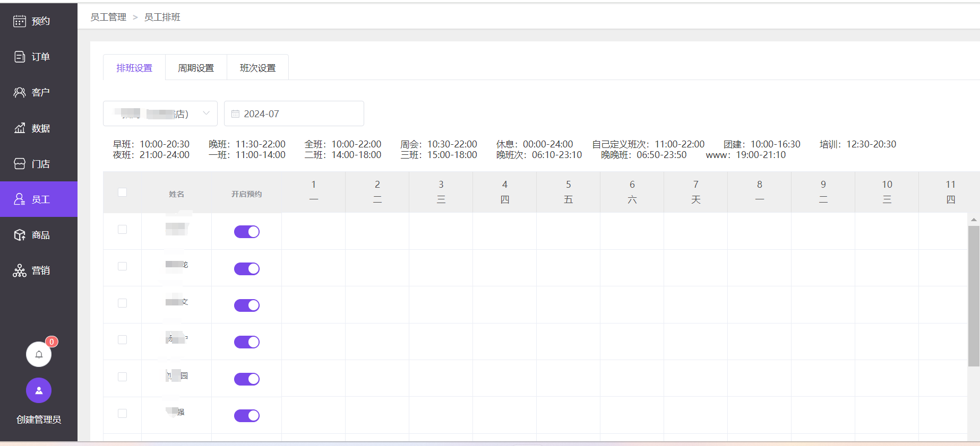This screenshot has height=446, width=980.
Task: Select the 数据 chart icon
Action: [x=20, y=128]
